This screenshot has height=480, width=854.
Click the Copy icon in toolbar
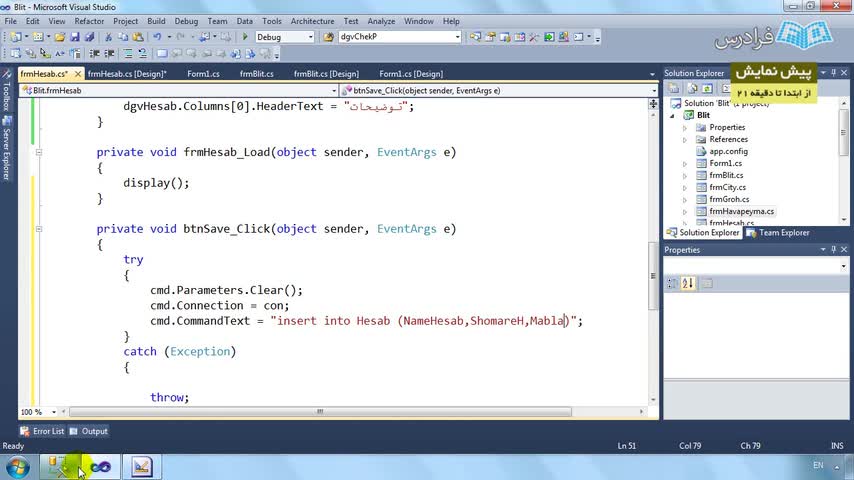tap(123, 37)
